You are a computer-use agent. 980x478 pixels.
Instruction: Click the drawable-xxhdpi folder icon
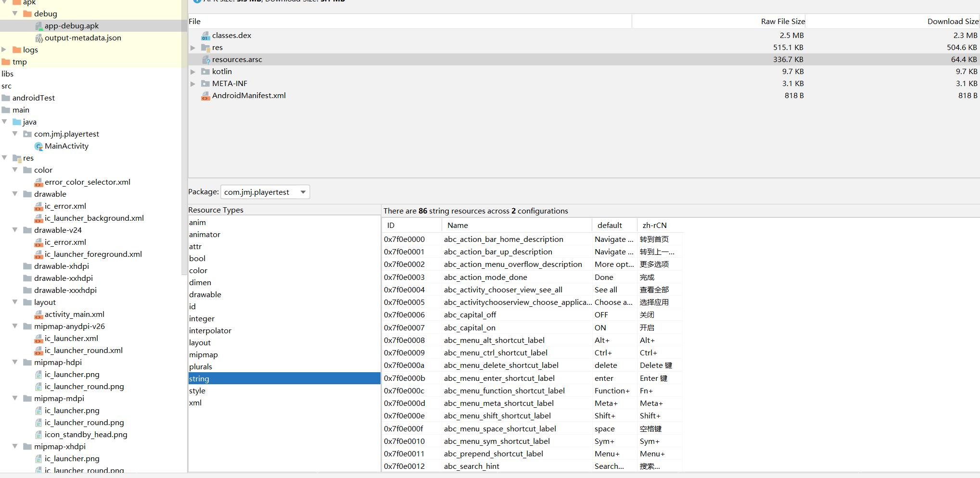(x=28, y=278)
